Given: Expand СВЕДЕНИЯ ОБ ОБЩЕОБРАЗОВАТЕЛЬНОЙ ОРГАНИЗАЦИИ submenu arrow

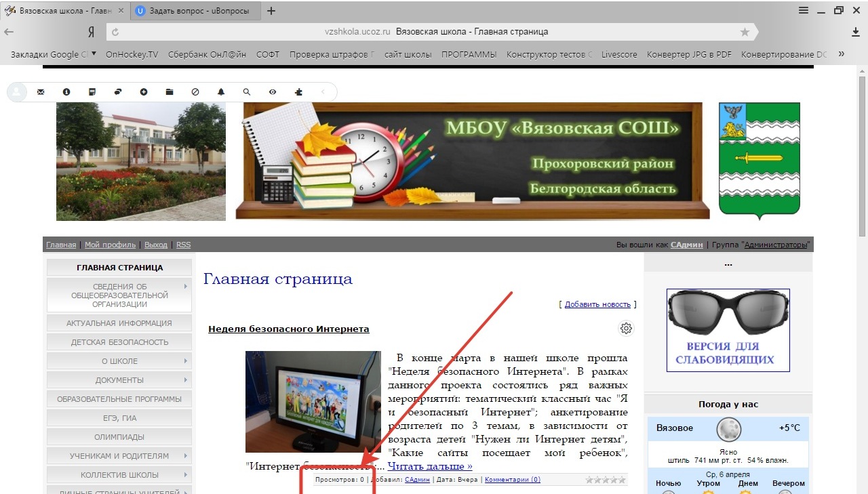Looking at the screenshot, I should point(185,287).
